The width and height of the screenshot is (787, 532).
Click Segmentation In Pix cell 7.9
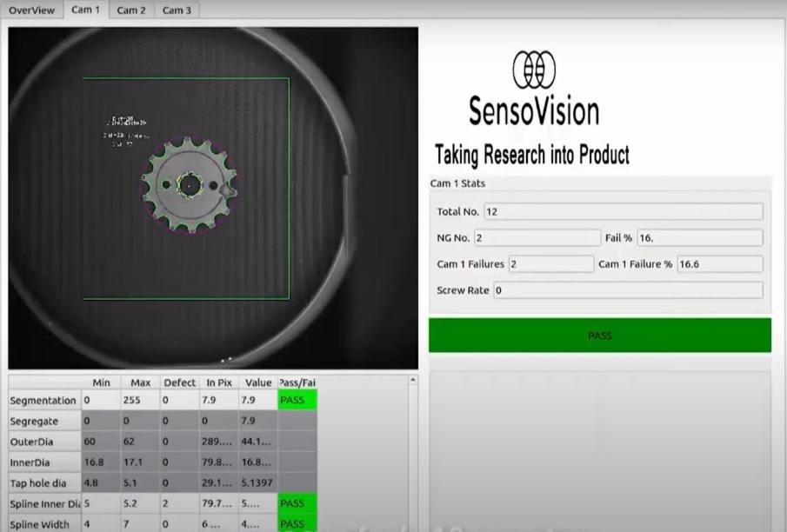tap(219, 400)
